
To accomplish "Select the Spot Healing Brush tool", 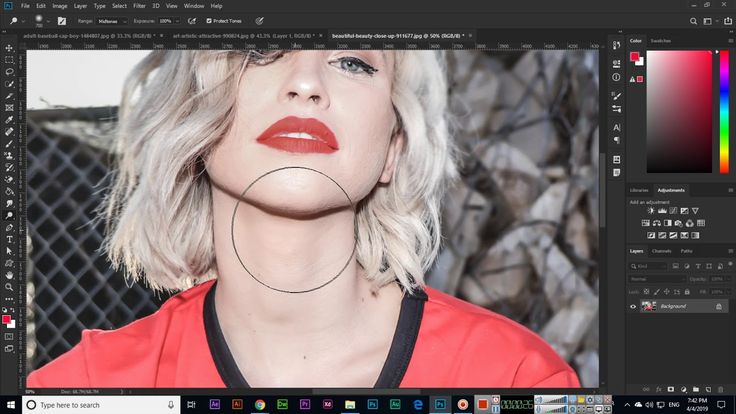I will (x=9, y=132).
